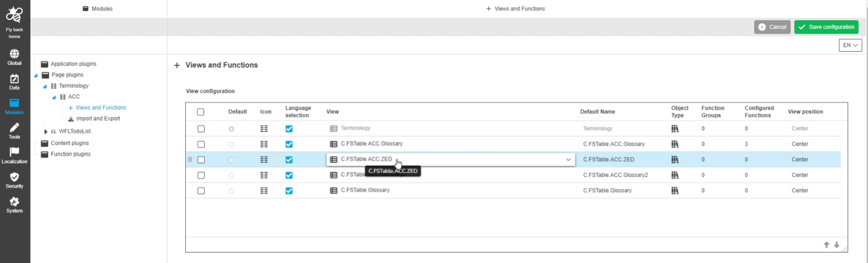
Task: Select Import and Export tree item
Action: point(98,119)
